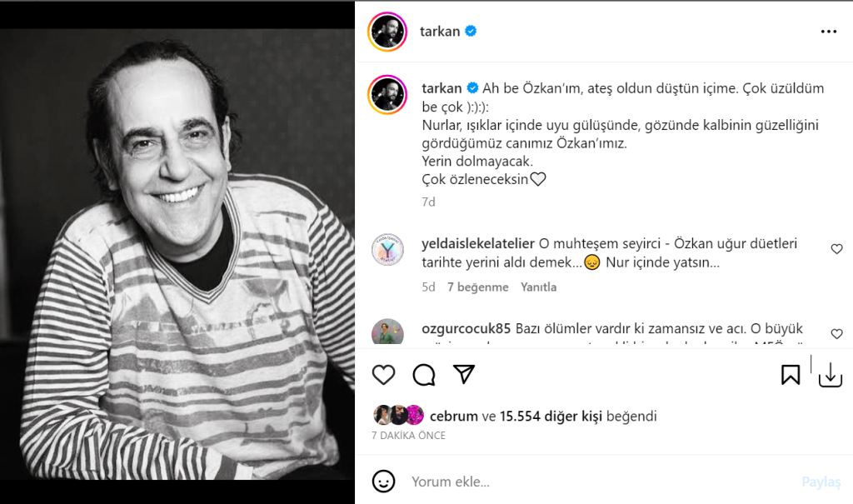Like yeldaislekelatelier's comment with small heart
Image resolution: width=853 pixels, height=504 pixels.
[836, 249]
